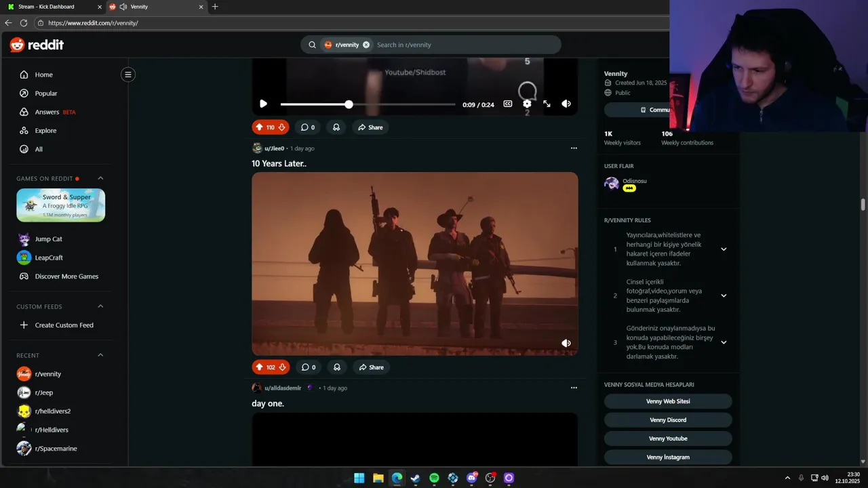Enter fullscreen on the top video

547,104
